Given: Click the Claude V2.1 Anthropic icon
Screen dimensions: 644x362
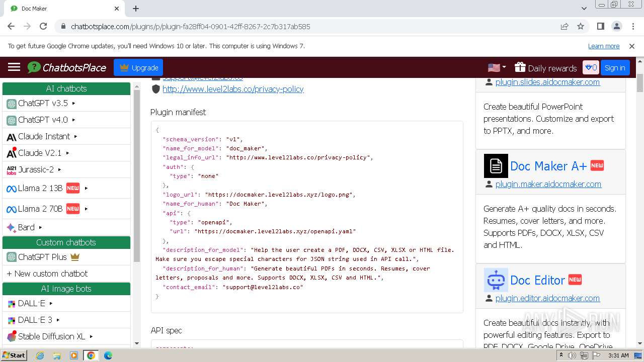Looking at the screenshot, I should tap(12, 153).
